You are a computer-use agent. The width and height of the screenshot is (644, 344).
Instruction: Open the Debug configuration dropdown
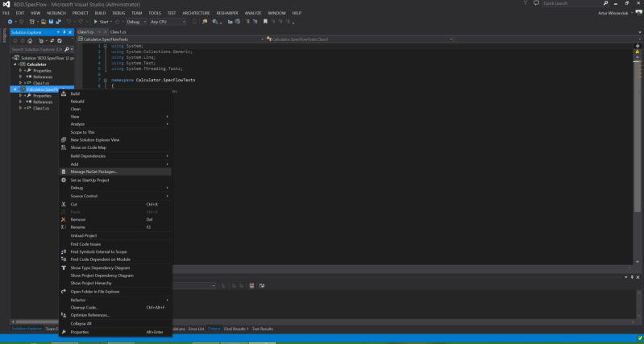pos(138,21)
